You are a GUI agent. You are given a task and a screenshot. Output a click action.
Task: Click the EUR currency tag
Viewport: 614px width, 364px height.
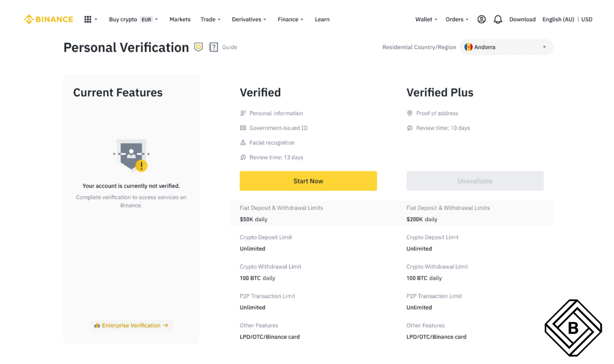(x=146, y=20)
